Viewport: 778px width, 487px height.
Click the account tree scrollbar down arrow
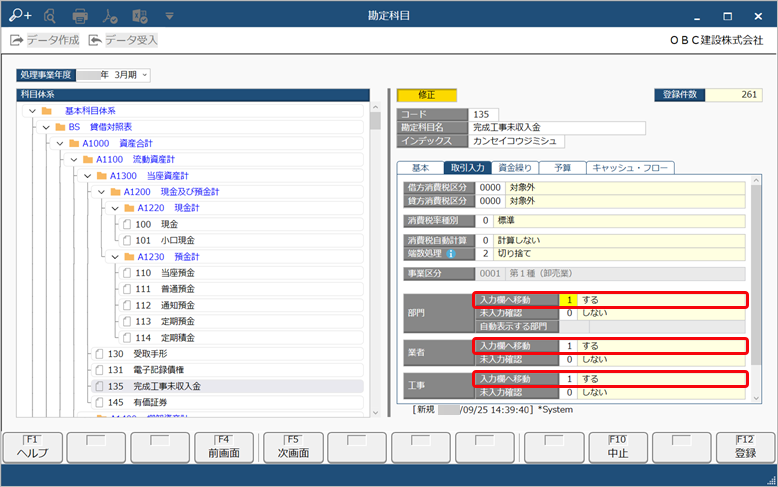pos(376,413)
